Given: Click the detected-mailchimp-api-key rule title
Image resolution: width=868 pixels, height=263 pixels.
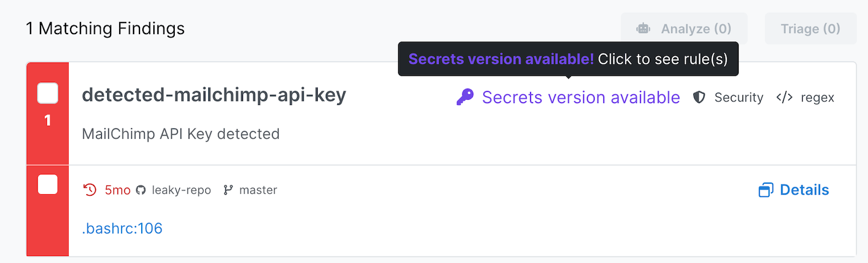Looking at the screenshot, I should click(x=214, y=95).
